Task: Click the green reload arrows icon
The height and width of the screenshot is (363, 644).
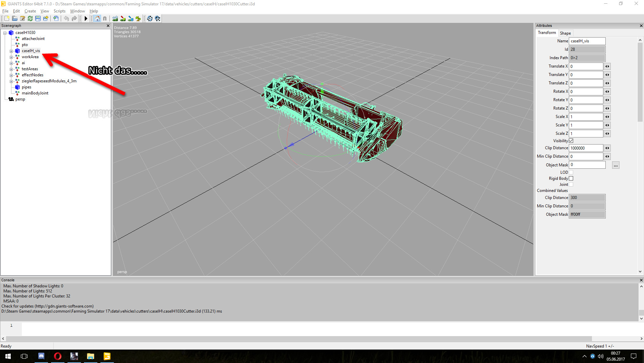Action: point(30,18)
